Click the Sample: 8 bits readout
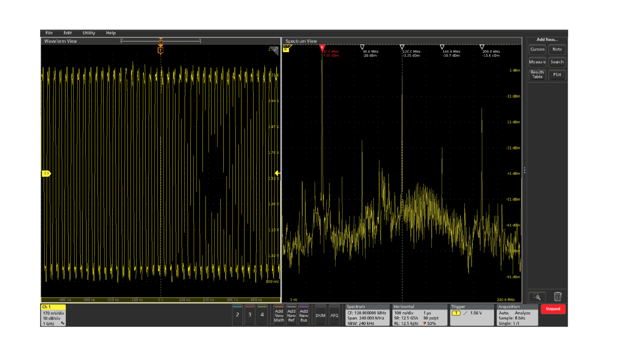 512,318
